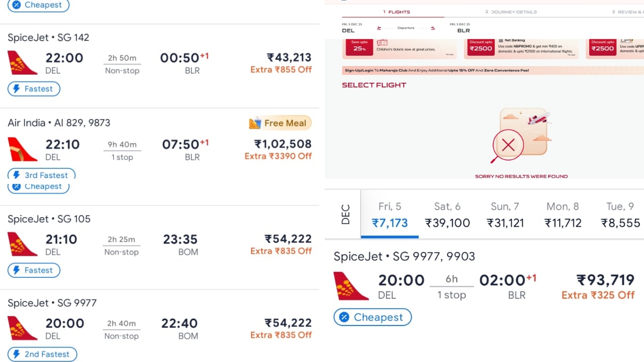The height and width of the screenshot is (362, 644).
Task: Select the Sat, 6 date tab priced ₹39,100
Action: click(448, 213)
